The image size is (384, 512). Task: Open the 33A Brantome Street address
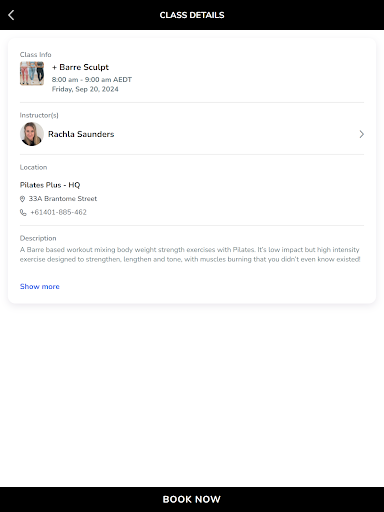coord(63,199)
